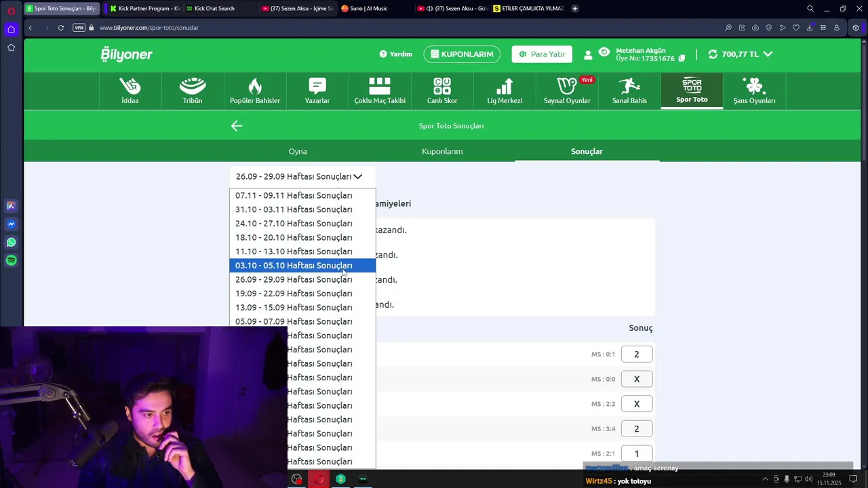868x488 pixels.
Task: Click the Yardım help icon
Action: pos(383,54)
